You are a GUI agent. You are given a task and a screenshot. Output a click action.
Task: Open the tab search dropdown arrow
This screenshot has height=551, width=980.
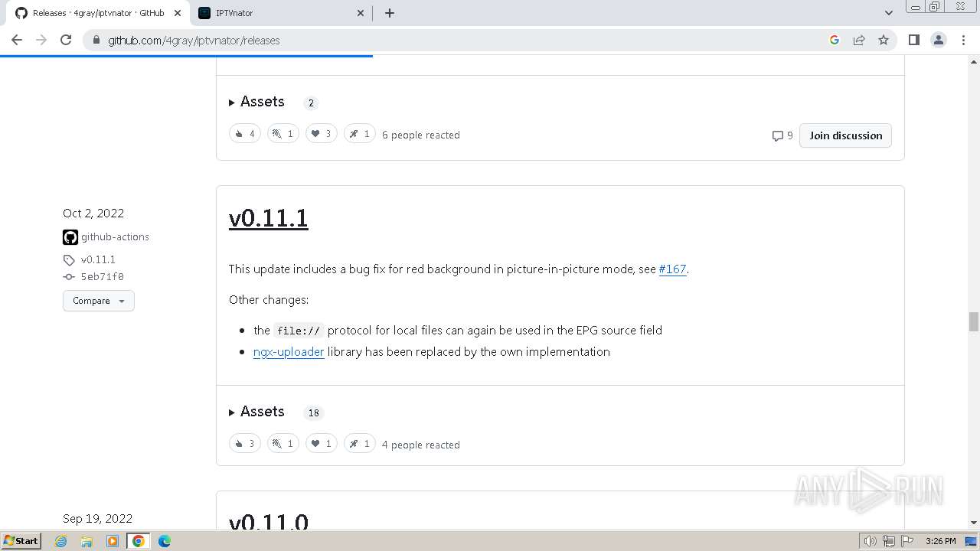click(x=888, y=13)
